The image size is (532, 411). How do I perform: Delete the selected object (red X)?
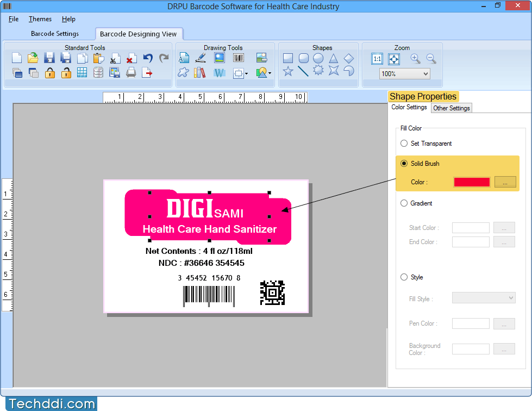pos(131,58)
